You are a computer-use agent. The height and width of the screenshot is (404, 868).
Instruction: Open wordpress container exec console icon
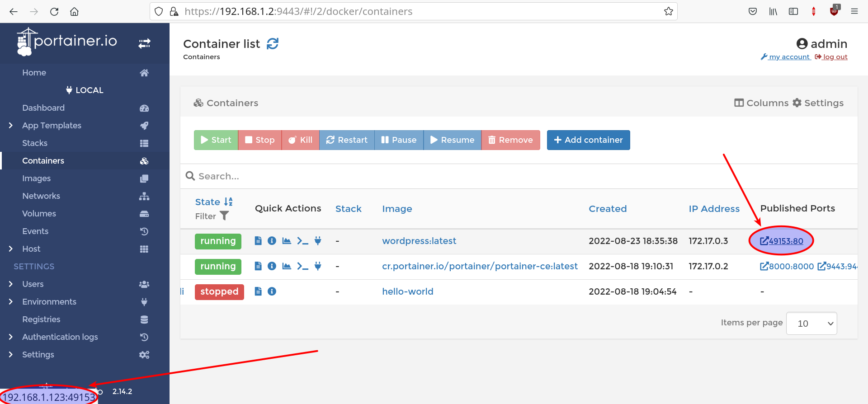(302, 241)
